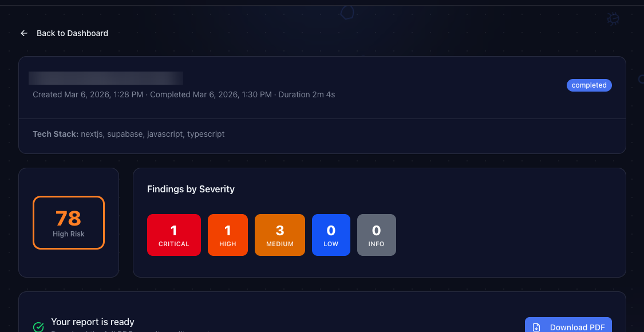644x332 pixels.
Task: Click the blurred scan title
Action: pyautogui.click(x=106, y=78)
